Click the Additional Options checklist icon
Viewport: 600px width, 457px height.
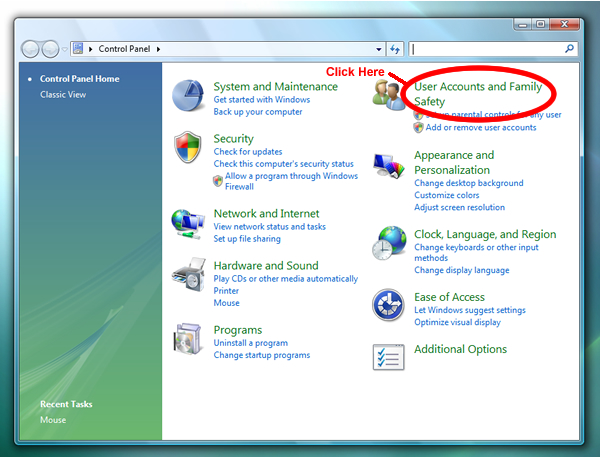click(388, 357)
